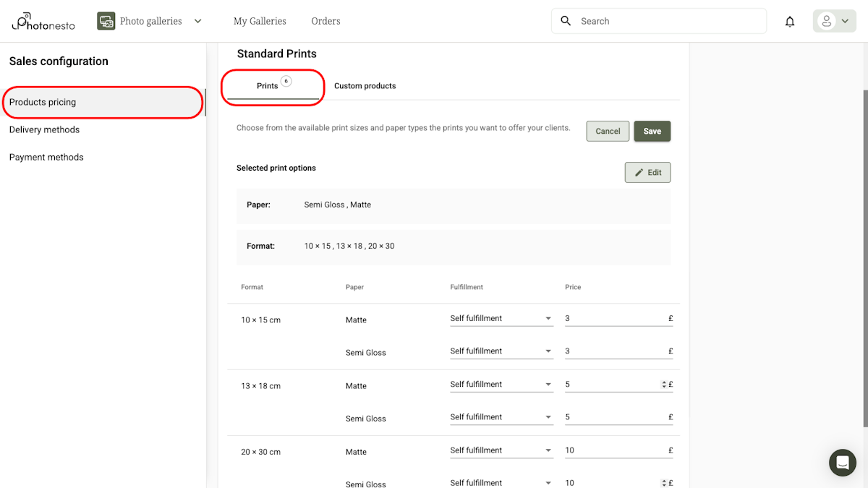This screenshot has height=488, width=868.
Task: Open Payment methods settings
Action: coord(46,157)
